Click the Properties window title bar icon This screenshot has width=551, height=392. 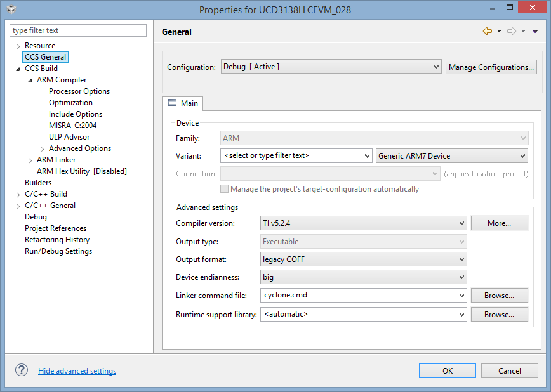tap(11, 9)
